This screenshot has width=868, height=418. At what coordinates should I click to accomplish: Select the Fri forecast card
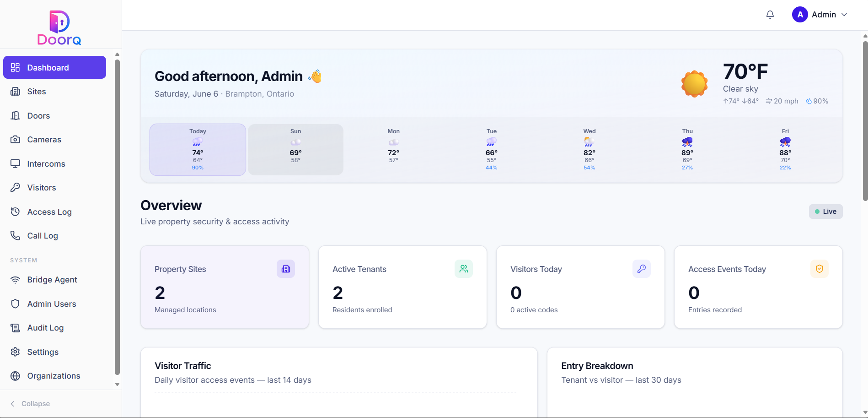click(785, 149)
